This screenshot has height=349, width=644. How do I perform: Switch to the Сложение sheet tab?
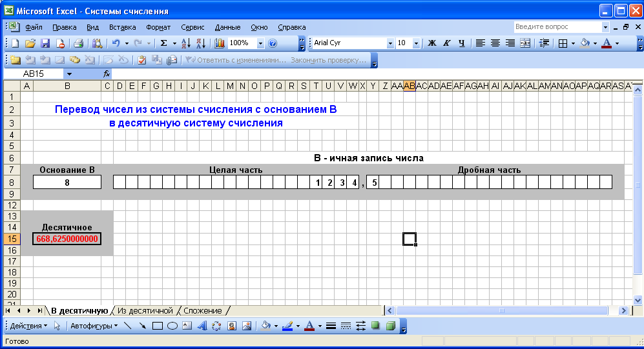coord(203,311)
